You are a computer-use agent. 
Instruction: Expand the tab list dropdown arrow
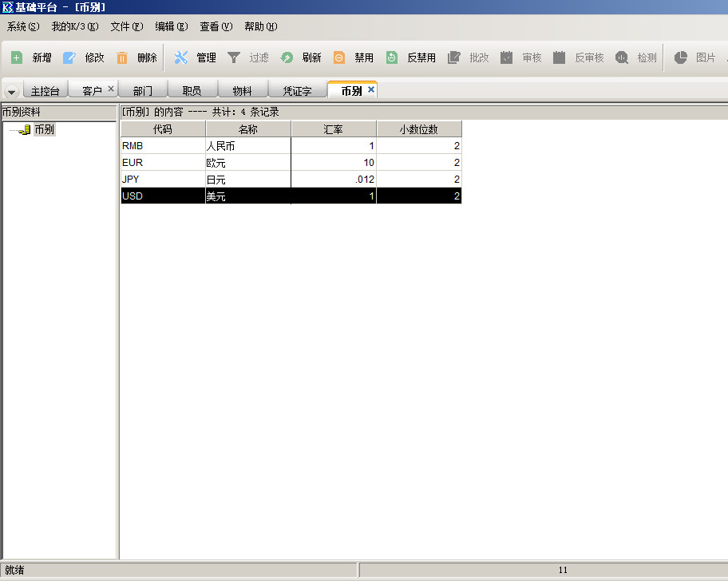coord(11,91)
